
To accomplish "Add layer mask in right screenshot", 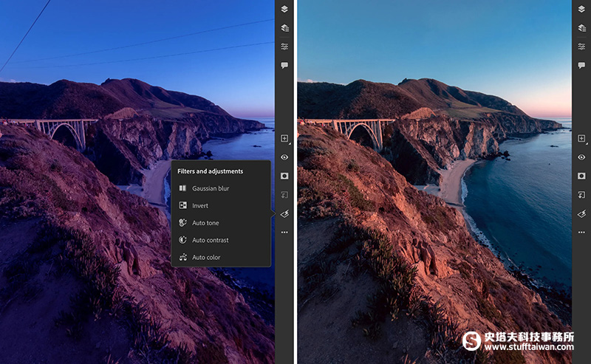I will click(x=581, y=176).
